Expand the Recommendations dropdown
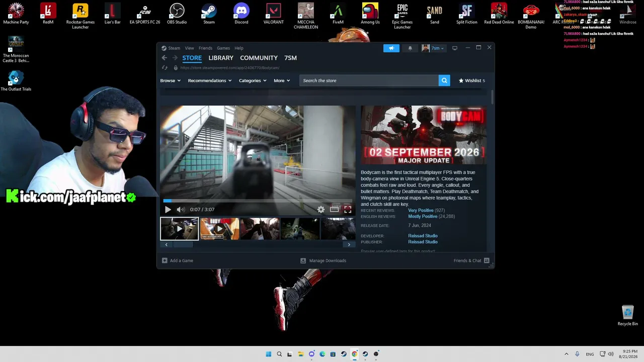 click(210, 80)
